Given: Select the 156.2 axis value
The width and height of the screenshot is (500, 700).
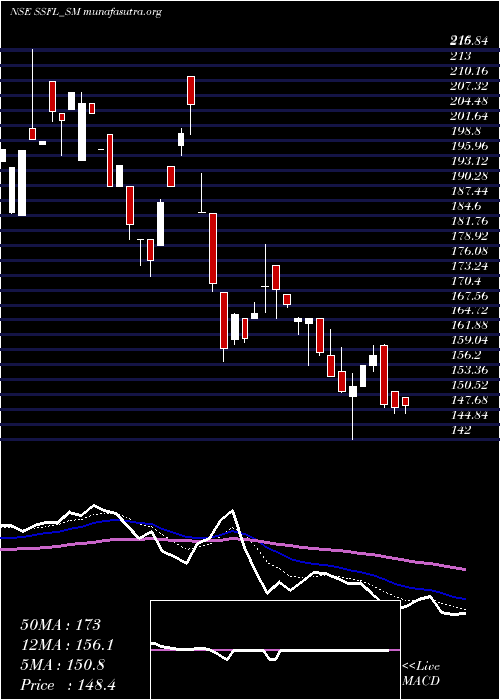Looking at the screenshot, I should pyautogui.click(x=465, y=355).
